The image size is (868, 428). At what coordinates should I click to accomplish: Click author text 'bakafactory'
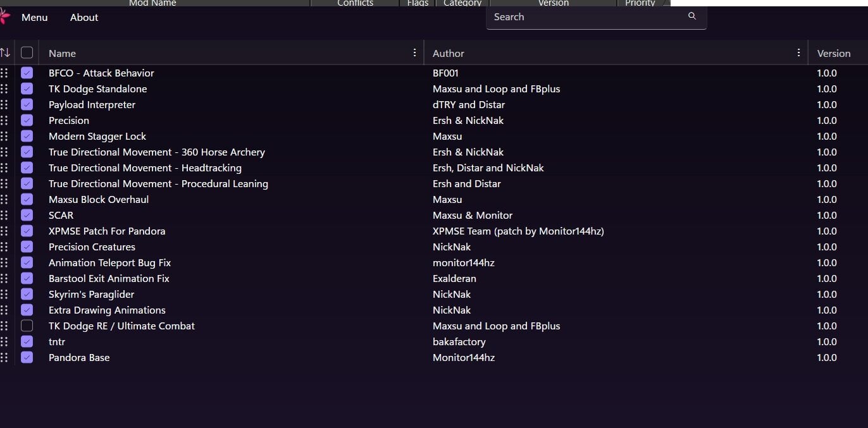459,341
